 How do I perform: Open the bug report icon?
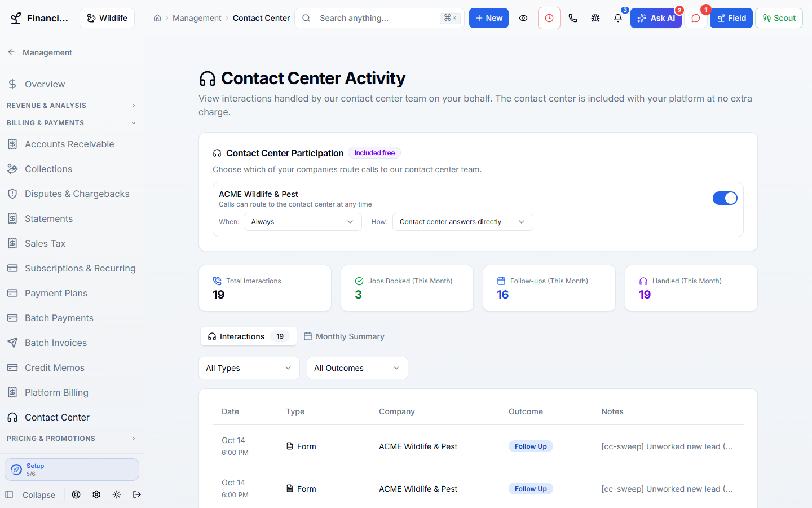pyautogui.click(x=595, y=18)
